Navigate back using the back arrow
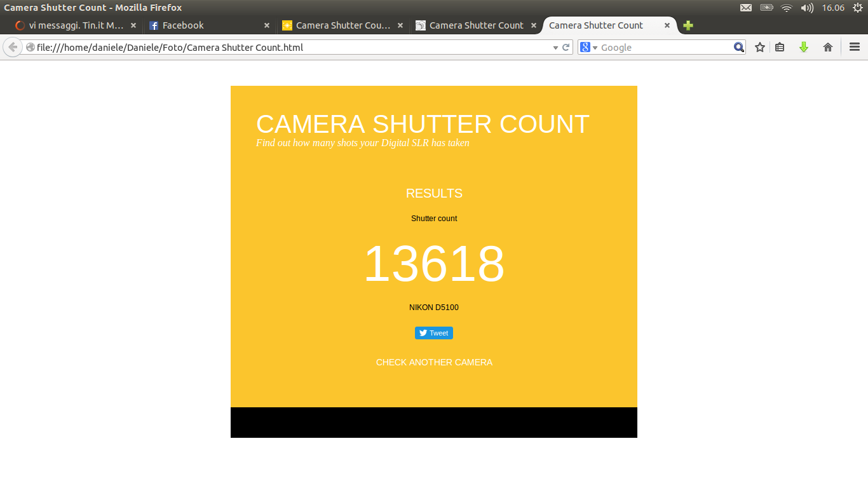This screenshot has width=868, height=488. tap(12, 46)
